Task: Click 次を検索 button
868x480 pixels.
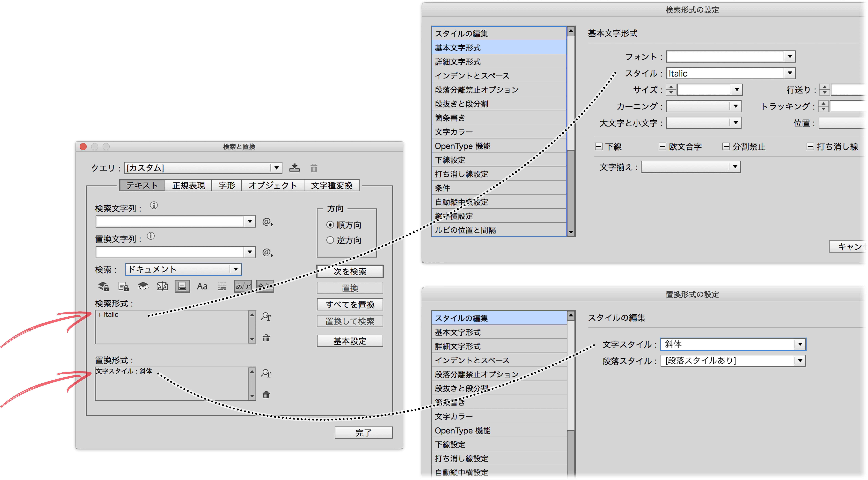Action: click(x=350, y=271)
